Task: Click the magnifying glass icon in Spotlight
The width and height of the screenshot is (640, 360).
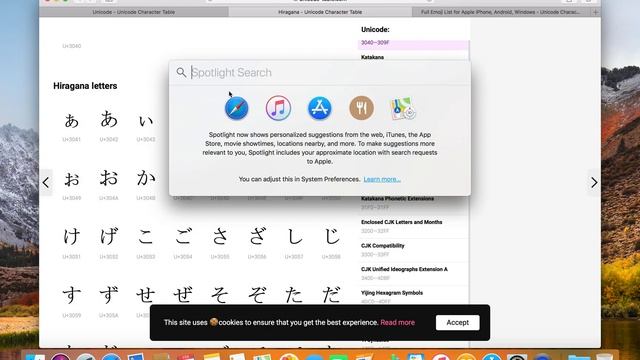Action: (x=181, y=73)
